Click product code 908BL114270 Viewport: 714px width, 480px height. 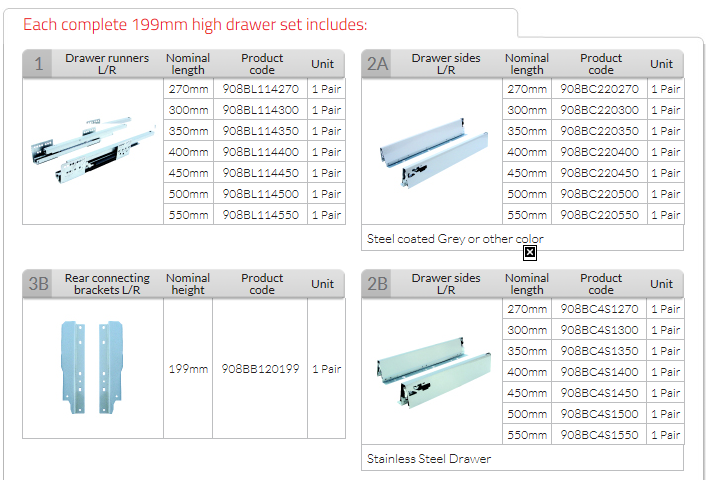point(260,89)
